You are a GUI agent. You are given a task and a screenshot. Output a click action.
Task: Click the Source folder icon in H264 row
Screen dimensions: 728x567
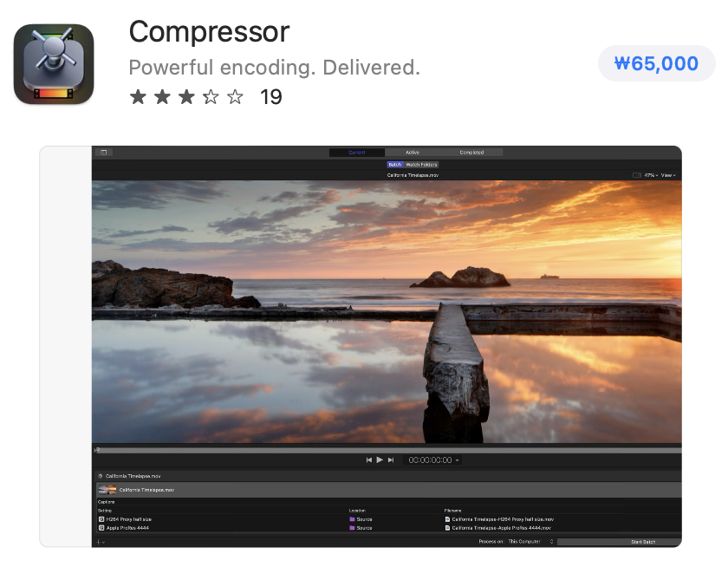pos(352,519)
